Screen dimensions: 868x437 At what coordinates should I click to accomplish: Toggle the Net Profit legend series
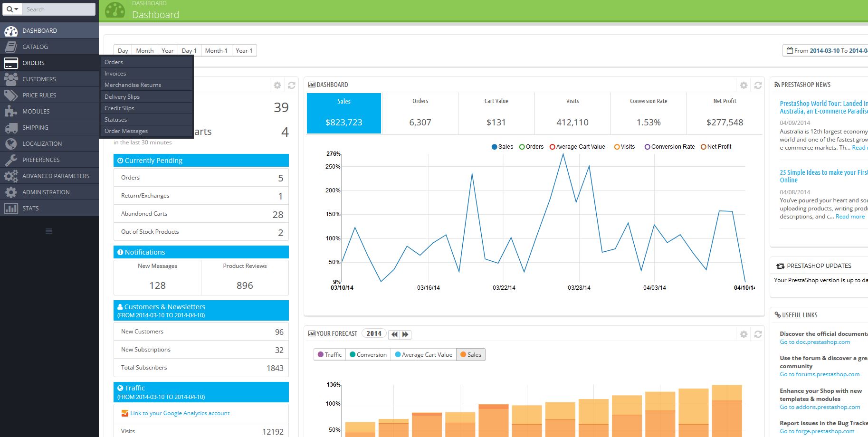716,147
